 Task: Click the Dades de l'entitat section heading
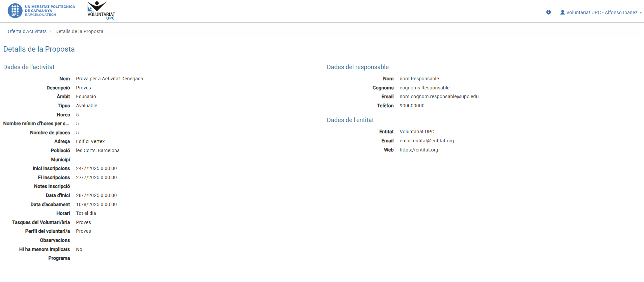350,120
